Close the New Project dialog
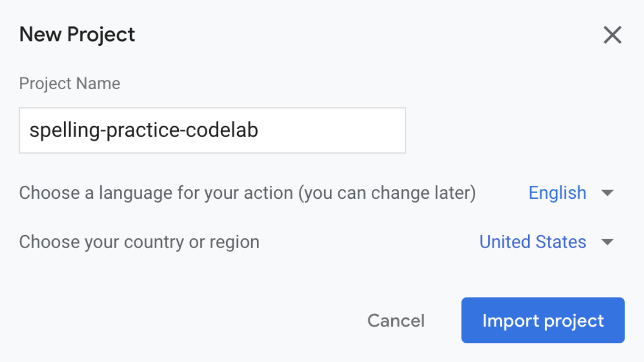644x362 pixels. [x=612, y=36]
